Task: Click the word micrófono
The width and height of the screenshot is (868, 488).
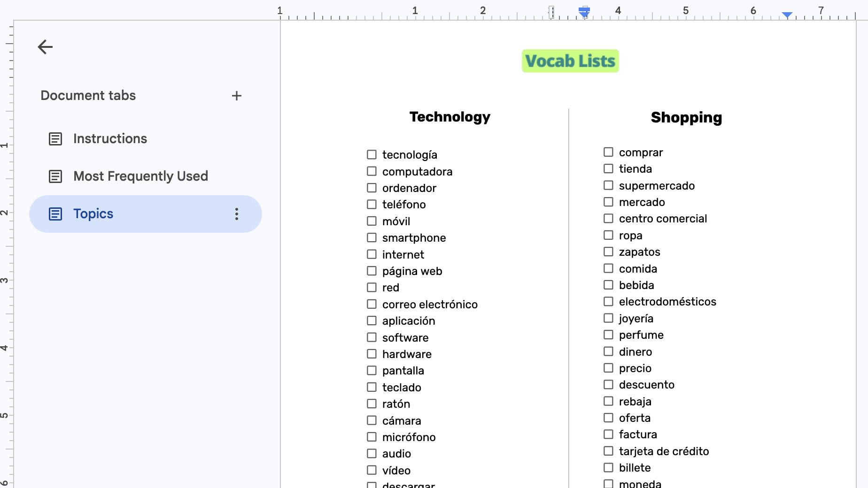Action: click(x=409, y=437)
